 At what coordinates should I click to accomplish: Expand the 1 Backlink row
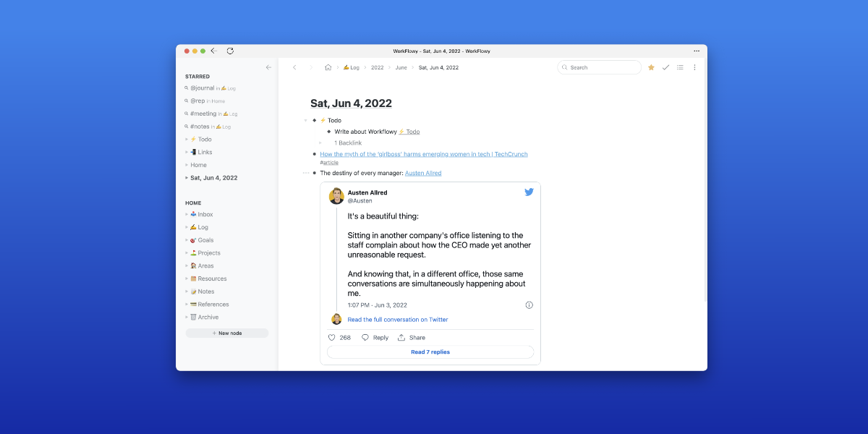pyautogui.click(x=320, y=143)
